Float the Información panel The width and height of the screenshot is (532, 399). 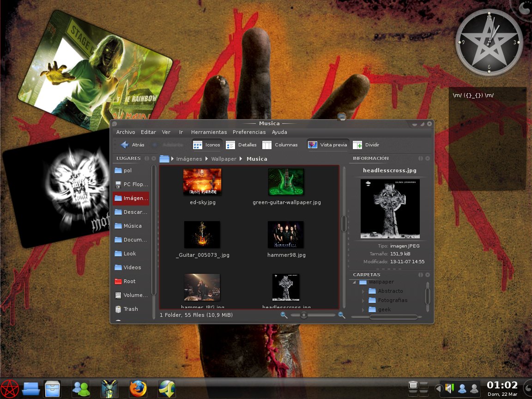(421, 158)
